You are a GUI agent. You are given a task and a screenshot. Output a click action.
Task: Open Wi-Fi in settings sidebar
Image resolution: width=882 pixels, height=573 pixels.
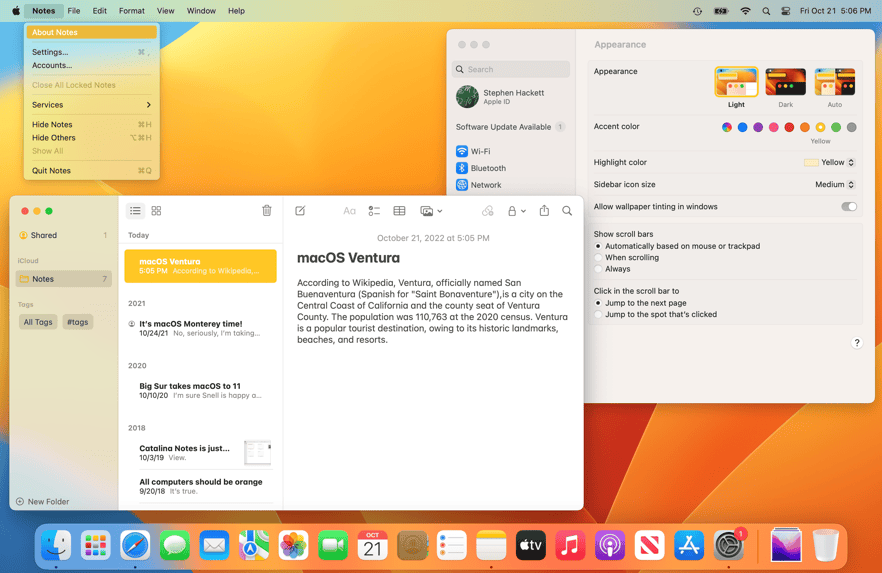pyautogui.click(x=511, y=151)
